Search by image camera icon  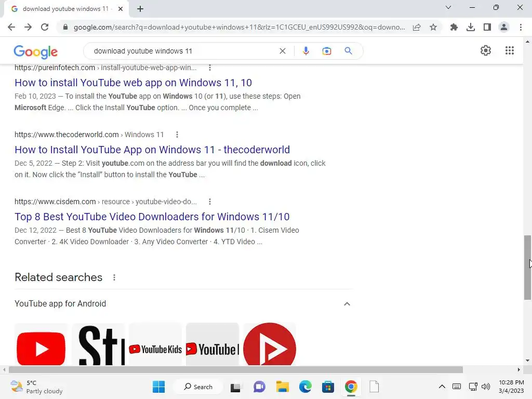[327, 51]
